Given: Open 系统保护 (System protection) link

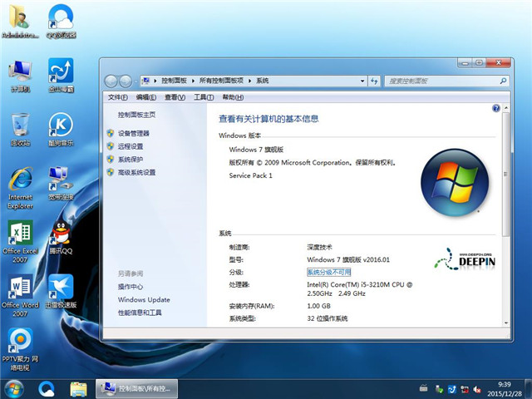Looking at the screenshot, I should point(131,159).
